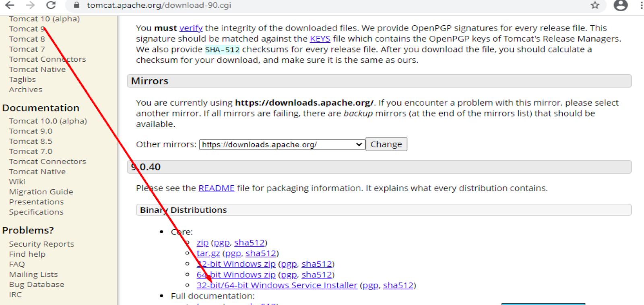Open the Wiki sidebar link
Viewport: 644px width, 305px height.
pyautogui.click(x=17, y=181)
